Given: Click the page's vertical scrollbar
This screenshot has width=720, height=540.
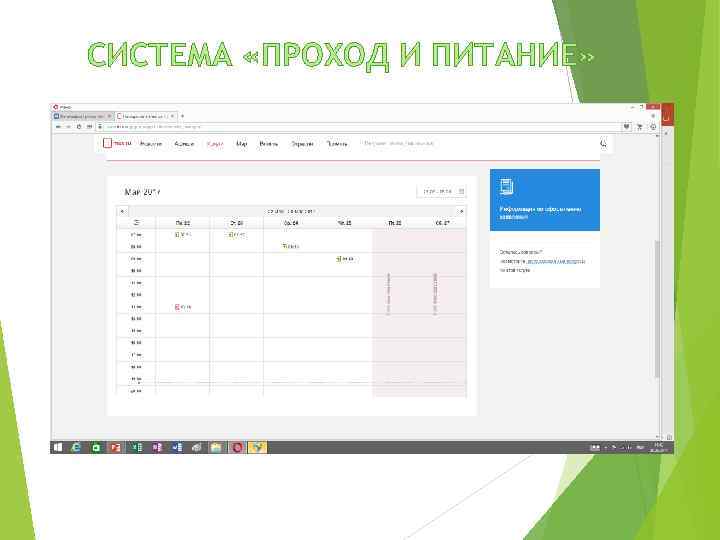Looking at the screenshot, I should (658, 309).
